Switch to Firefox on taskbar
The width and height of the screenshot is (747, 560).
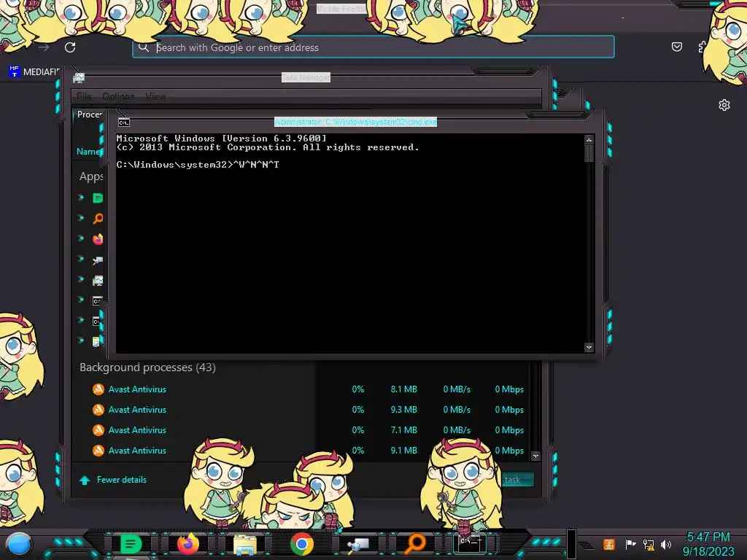pyautogui.click(x=188, y=544)
